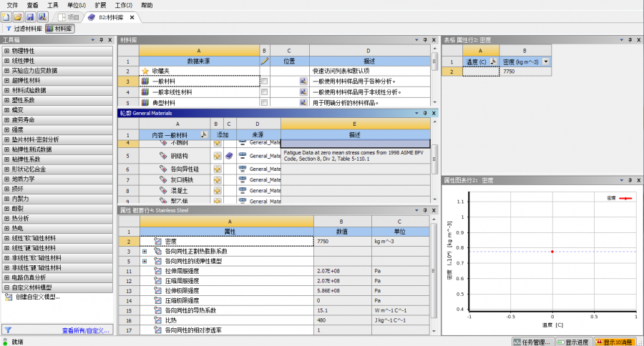Click the 7750 density cell in the table panel
The width and height of the screenshot is (644, 346).
(525, 71)
